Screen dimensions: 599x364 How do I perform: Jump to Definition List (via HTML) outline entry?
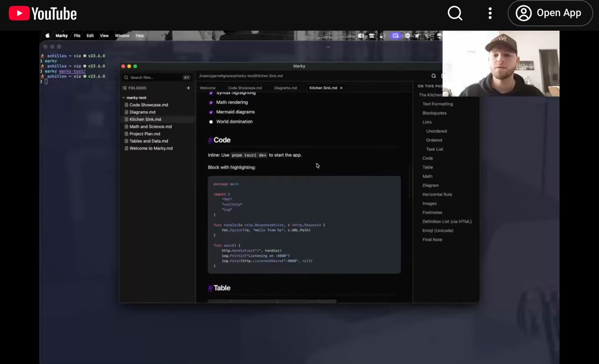coord(447,221)
